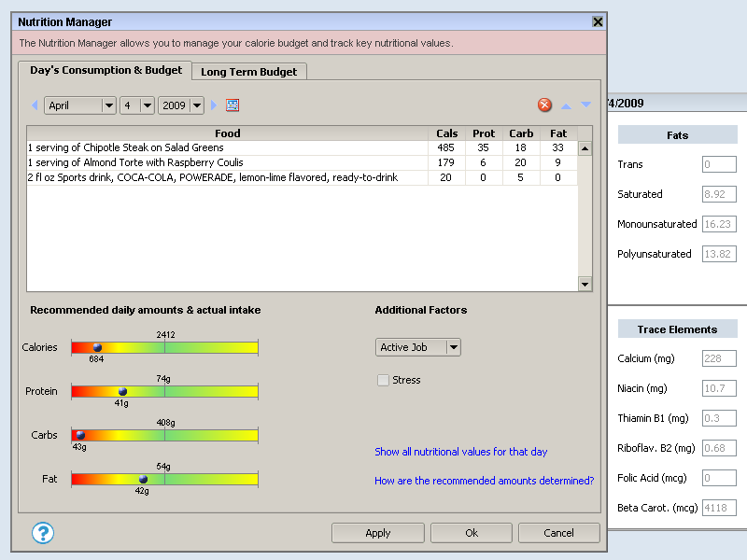This screenshot has width=747, height=560.
Task: Go to previous day using left arrow
Action: pyautogui.click(x=35, y=105)
